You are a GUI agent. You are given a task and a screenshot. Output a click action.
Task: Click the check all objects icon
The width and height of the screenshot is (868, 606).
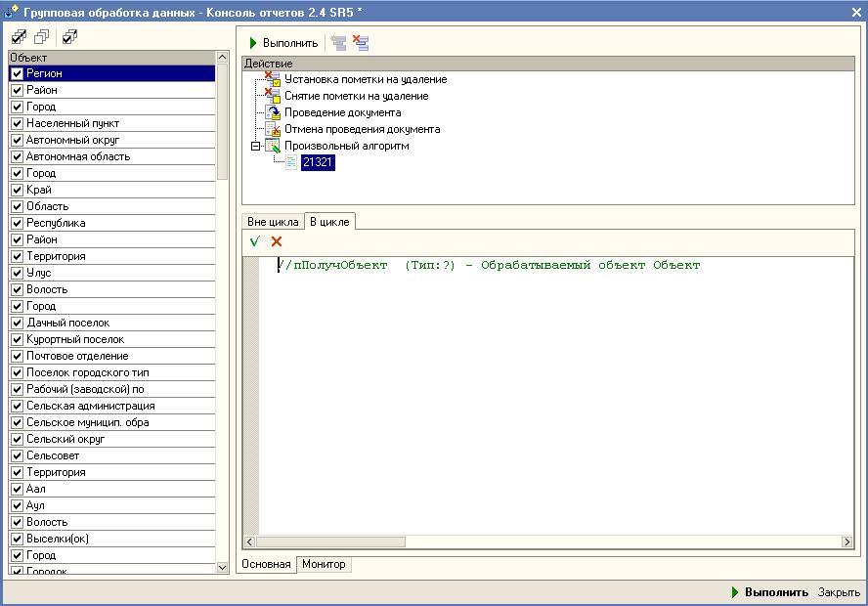pyautogui.click(x=19, y=37)
